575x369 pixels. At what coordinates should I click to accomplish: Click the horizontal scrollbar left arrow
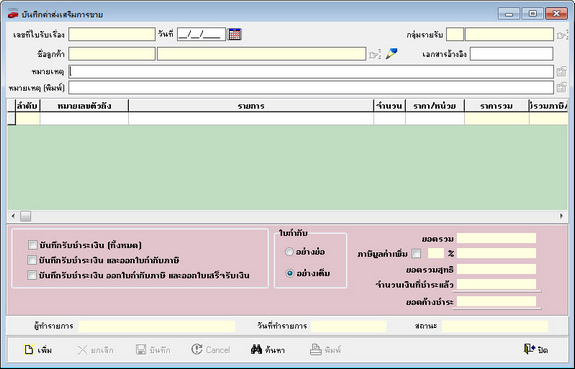[13, 216]
